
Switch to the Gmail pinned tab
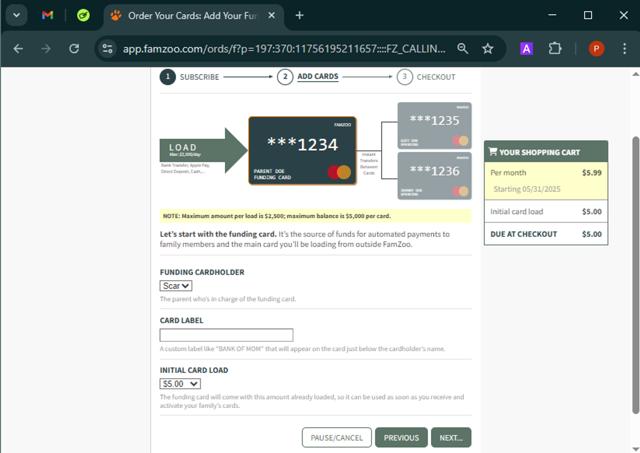coord(47,16)
